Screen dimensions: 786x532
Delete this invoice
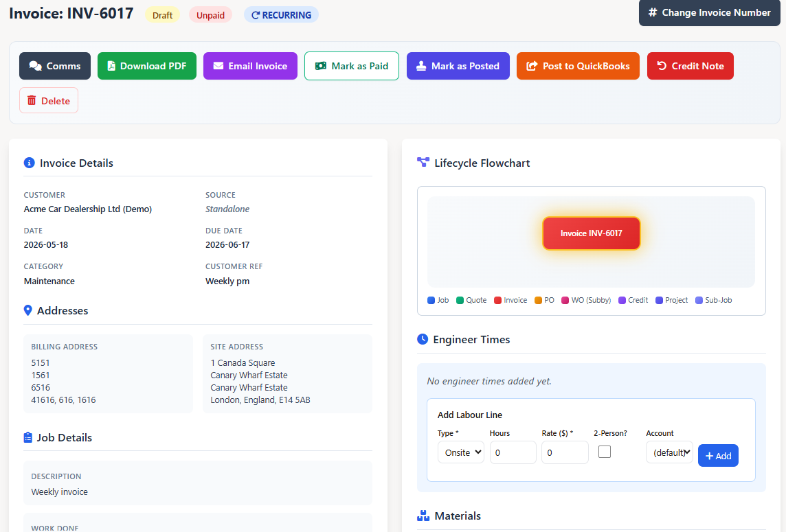[49, 100]
